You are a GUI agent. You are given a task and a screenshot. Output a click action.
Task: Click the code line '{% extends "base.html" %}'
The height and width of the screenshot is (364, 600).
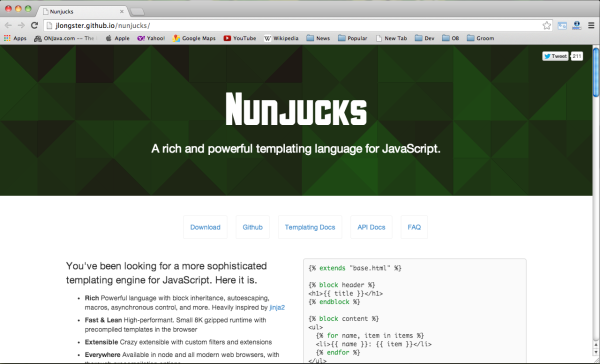355,268
